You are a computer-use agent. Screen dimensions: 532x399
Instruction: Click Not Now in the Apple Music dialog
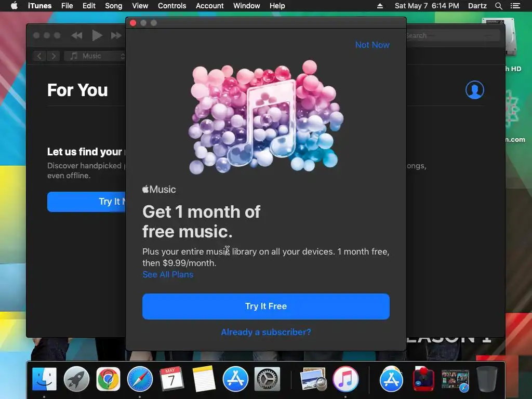pyautogui.click(x=372, y=45)
